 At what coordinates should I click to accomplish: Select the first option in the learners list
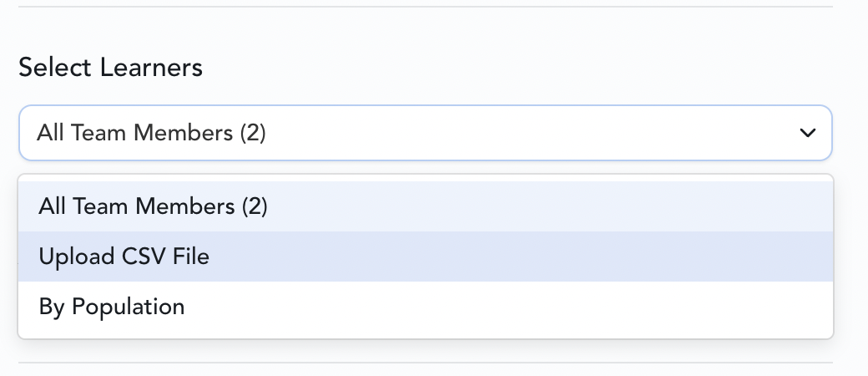click(x=153, y=206)
